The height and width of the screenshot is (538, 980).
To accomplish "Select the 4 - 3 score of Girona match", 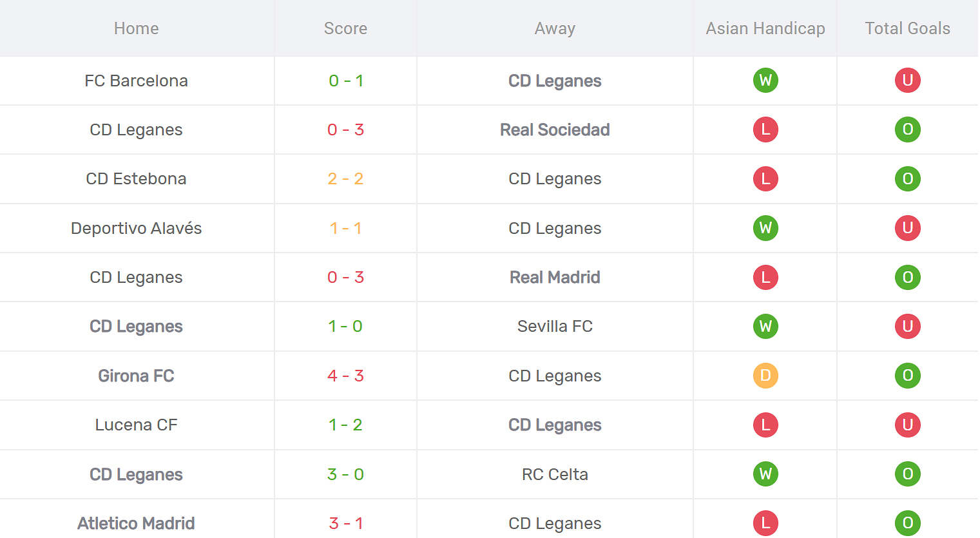I will (x=345, y=376).
